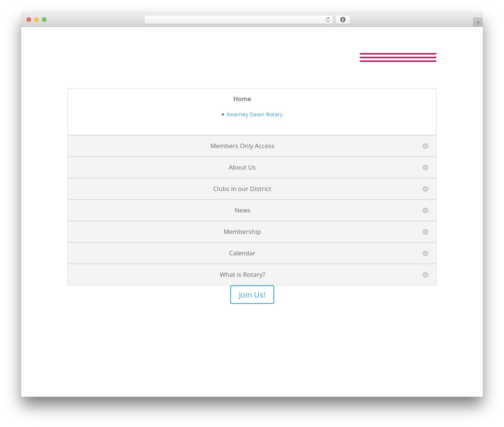Expand Members Only Access plus icon
Image resolution: width=504 pixels, height=427 pixels.
tap(425, 146)
